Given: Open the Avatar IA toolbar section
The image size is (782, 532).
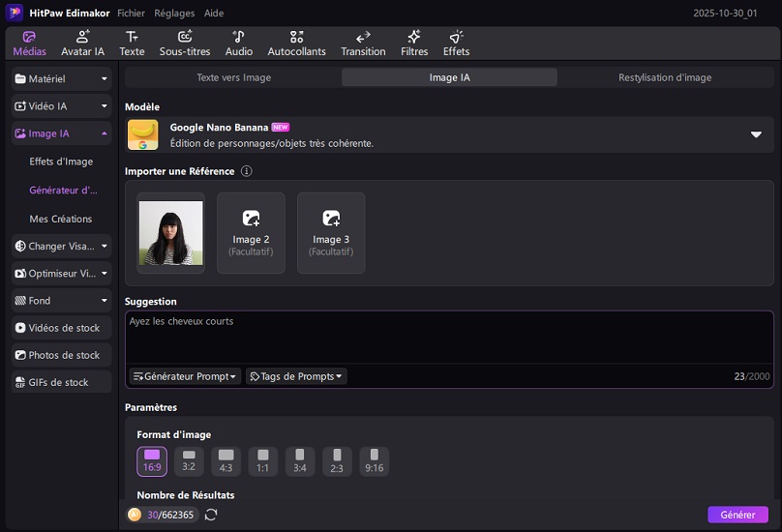Looking at the screenshot, I should pyautogui.click(x=82, y=43).
